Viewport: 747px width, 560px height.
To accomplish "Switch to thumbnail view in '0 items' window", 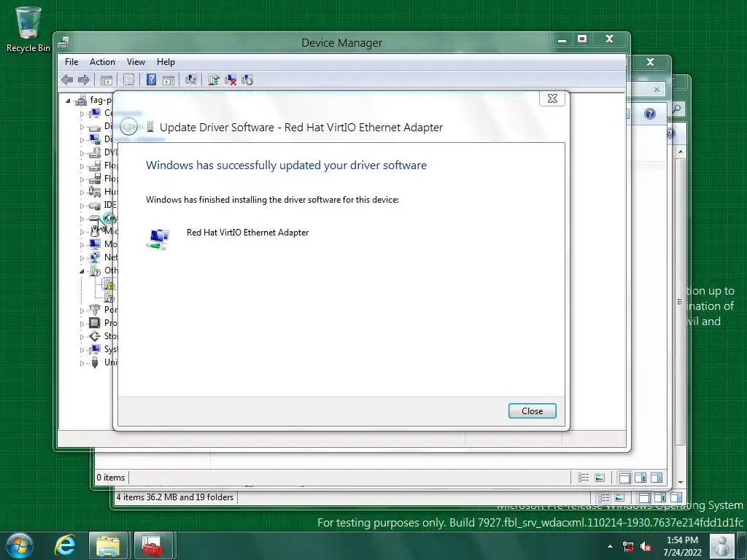I will pos(600,477).
